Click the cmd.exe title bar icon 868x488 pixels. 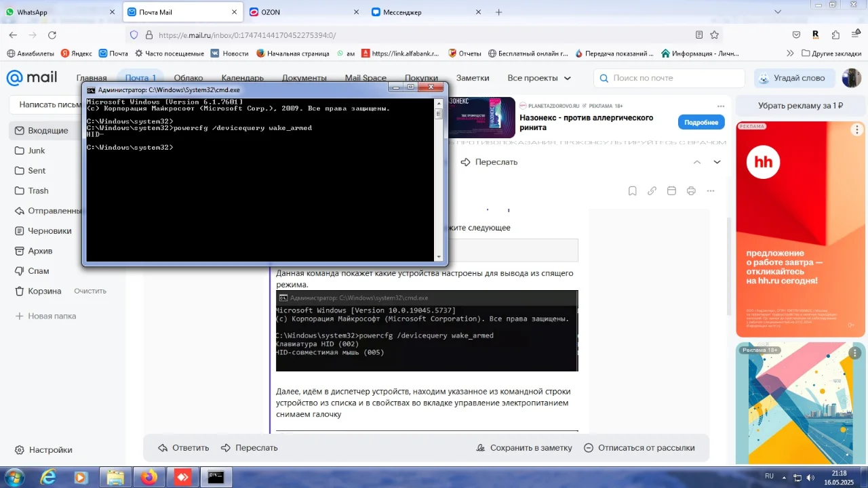coord(91,89)
